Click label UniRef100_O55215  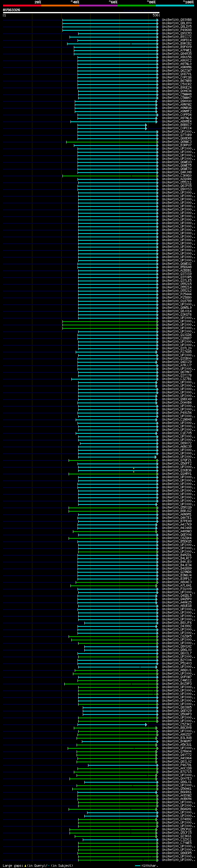176,284
